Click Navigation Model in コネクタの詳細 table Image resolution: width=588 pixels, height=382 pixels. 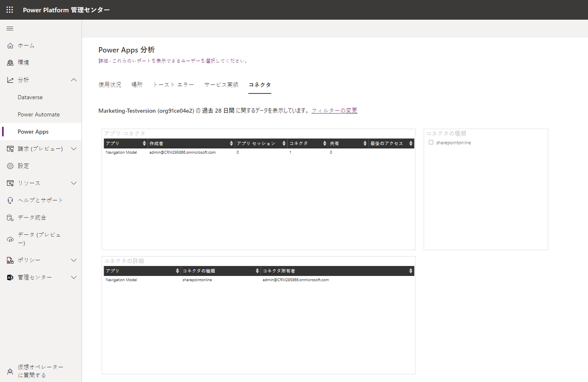121,280
